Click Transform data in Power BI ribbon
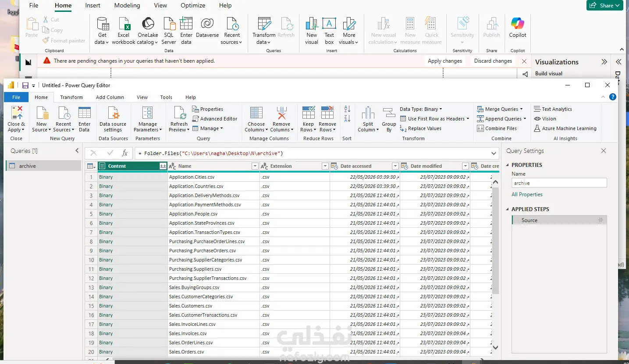This screenshot has width=629, height=364. [264, 31]
